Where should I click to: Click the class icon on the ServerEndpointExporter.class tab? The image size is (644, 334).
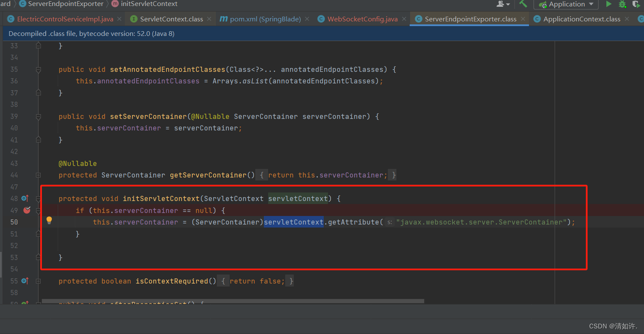418,19
